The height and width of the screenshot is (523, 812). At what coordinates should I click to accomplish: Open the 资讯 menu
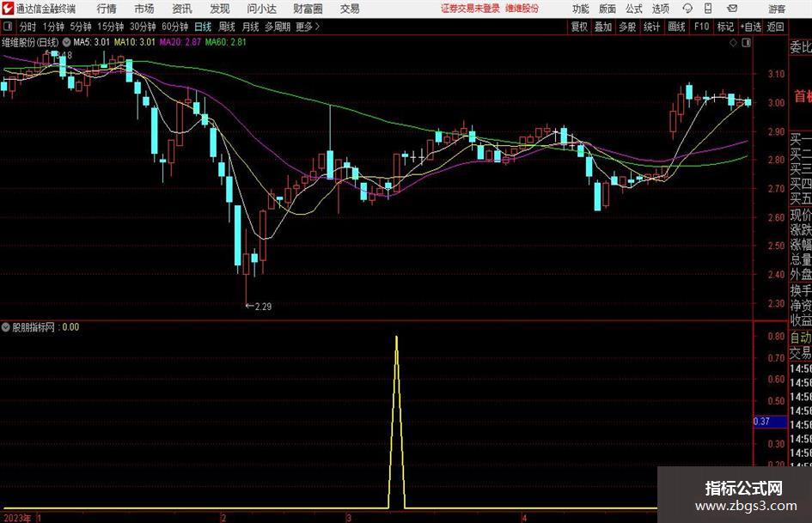tap(182, 9)
